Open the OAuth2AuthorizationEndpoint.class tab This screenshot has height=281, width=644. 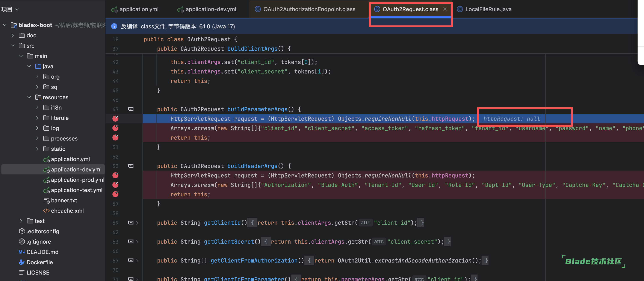click(305, 9)
